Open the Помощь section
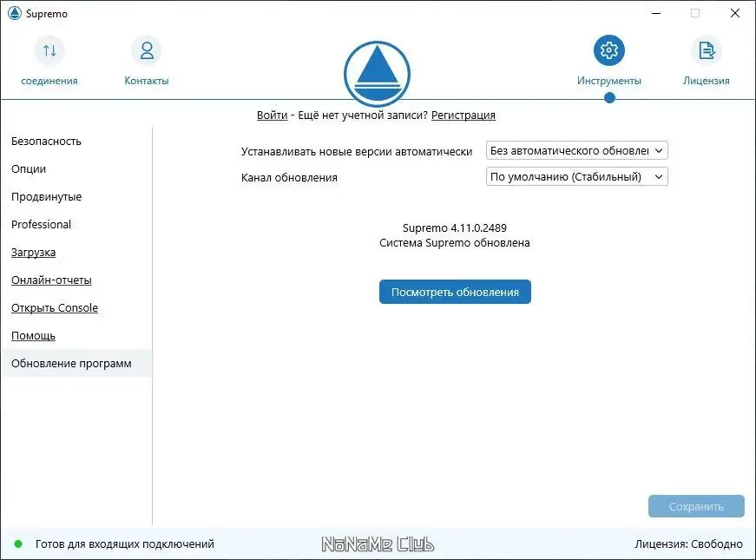Image resolution: width=756 pixels, height=560 pixels. pyautogui.click(x=33, y=335)
